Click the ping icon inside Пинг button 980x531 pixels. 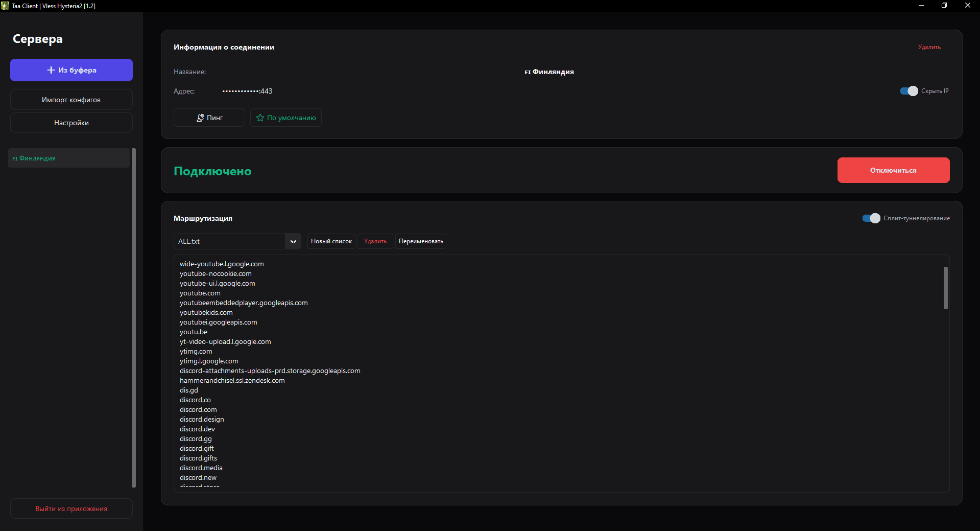point(200,118)
